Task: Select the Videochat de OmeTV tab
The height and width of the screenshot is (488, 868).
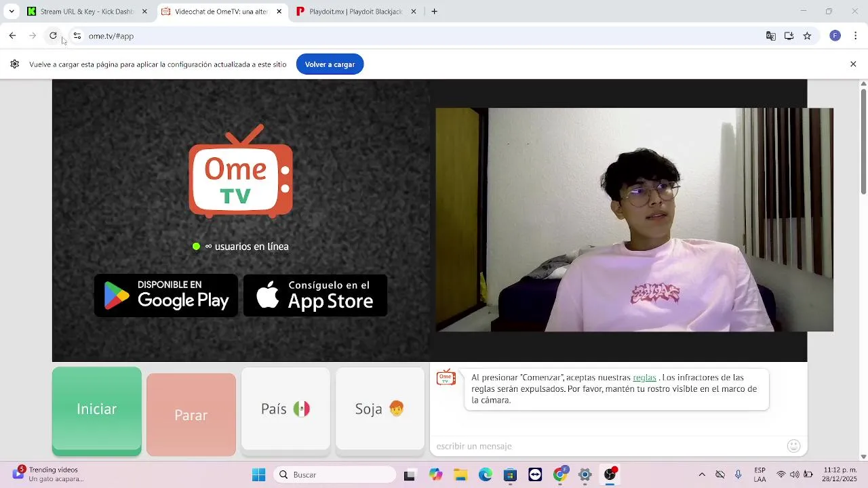Action: click(222, 12)
